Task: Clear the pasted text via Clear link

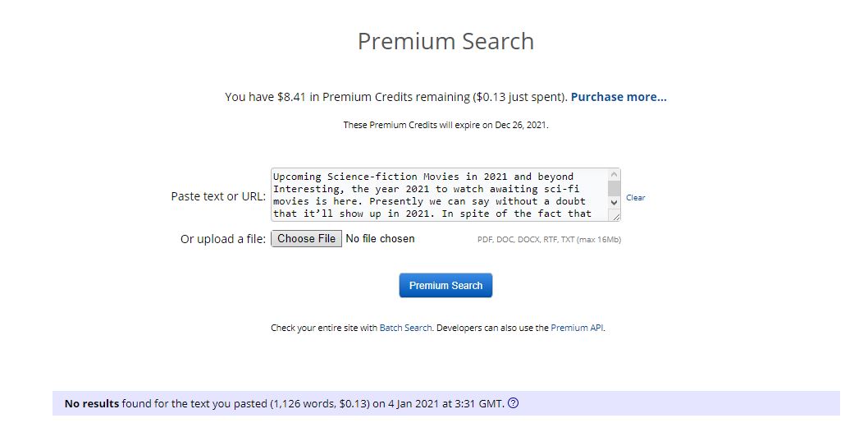Action: click(635, 198)
